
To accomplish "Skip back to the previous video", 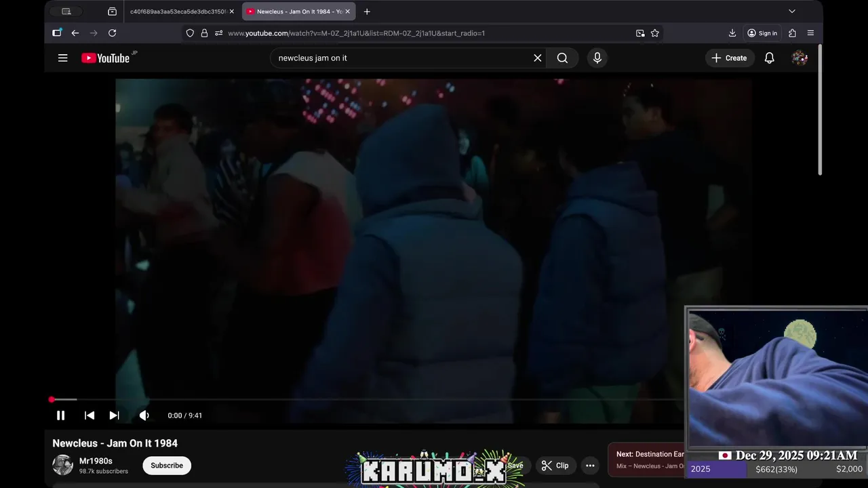I will pyautogui.click(x=89, y=415).
